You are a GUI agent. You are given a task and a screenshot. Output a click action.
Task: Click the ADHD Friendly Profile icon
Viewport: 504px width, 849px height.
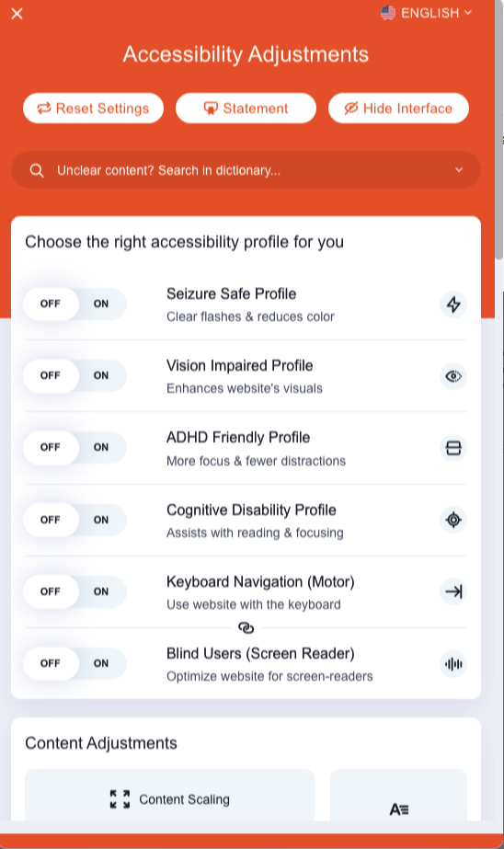pyautogui.click(x=453, y=448)
